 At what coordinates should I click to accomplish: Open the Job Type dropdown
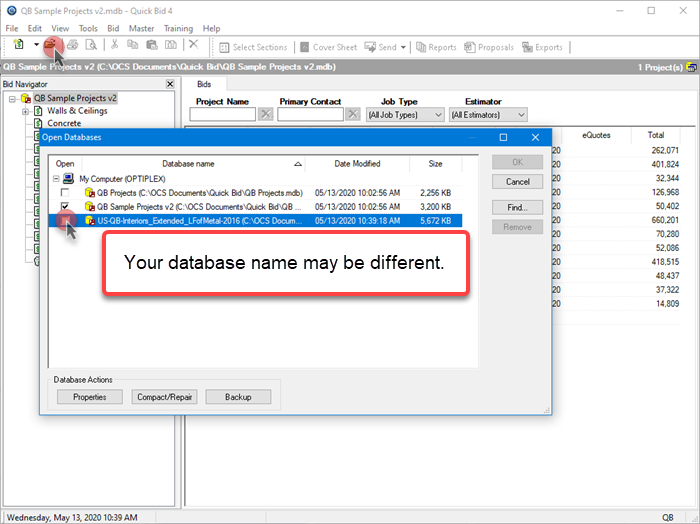point(405,115)
